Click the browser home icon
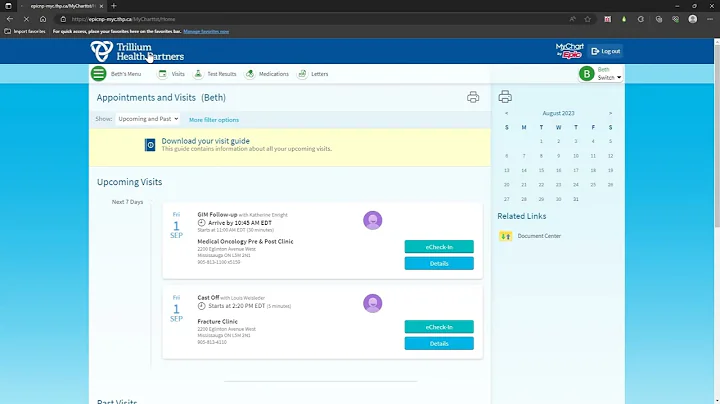The width and height of the screenshot is (720, 404). tap(43, 19)
